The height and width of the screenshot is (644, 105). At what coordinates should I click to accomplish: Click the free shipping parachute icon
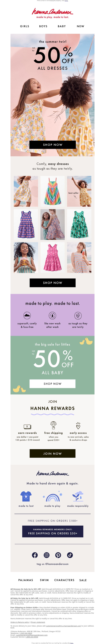[53, 425]
